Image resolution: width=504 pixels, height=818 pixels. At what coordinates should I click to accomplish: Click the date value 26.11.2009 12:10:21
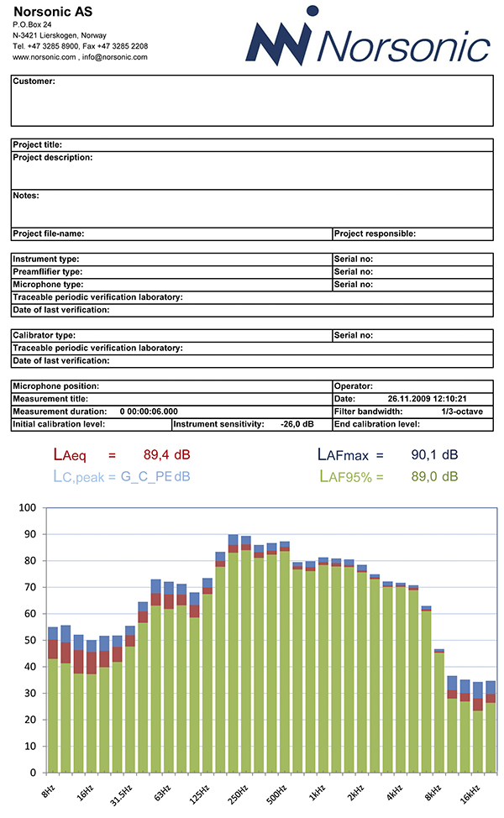click(x=428, y=399)
